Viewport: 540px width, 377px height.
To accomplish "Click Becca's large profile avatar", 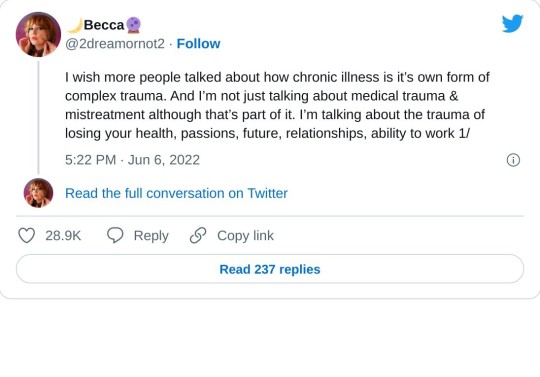I will [38, 34].
